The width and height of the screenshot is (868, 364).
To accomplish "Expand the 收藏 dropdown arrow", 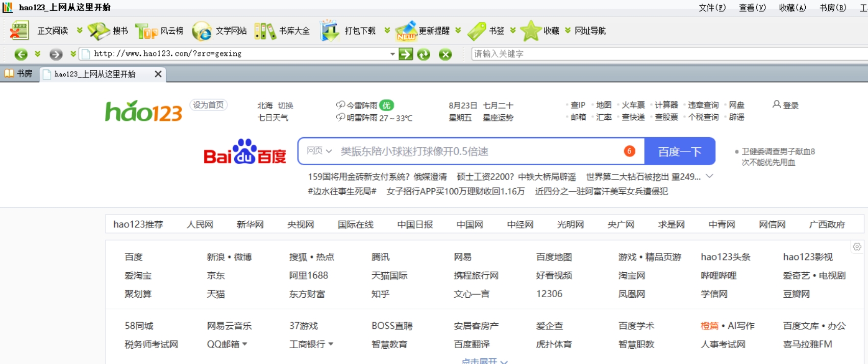I will point(567,31).
